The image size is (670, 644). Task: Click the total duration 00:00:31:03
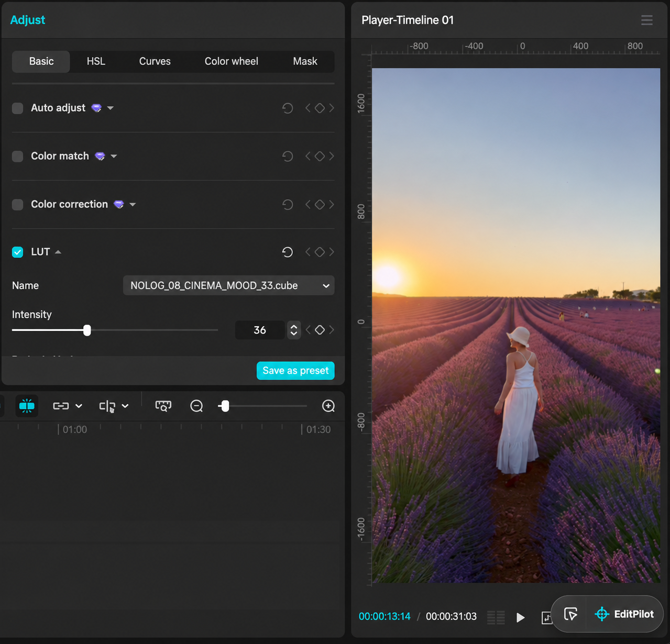click(x=451, y=616)
